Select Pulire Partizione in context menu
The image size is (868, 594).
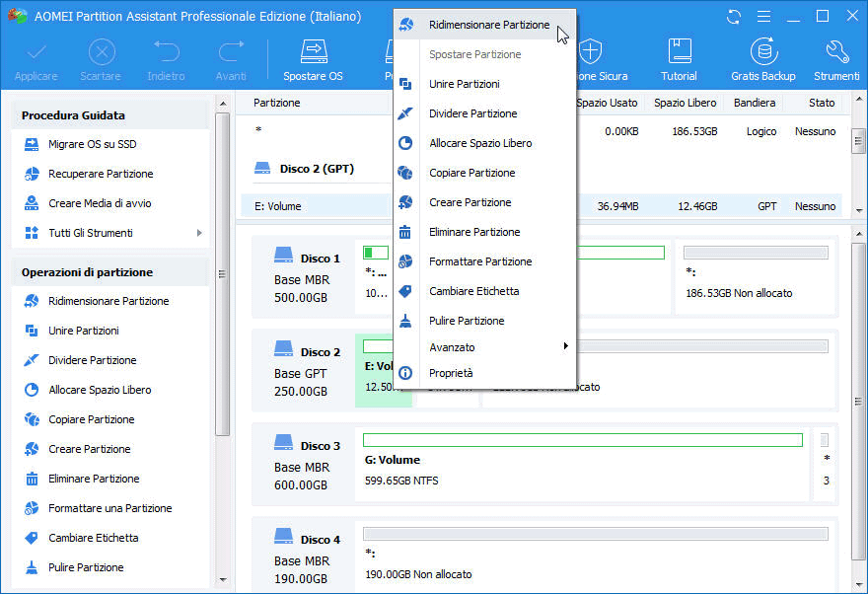[x=484, y=321]
